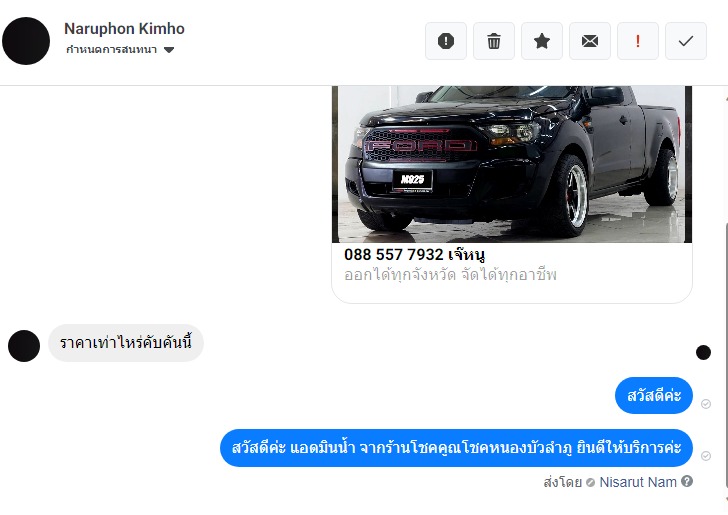Viewport: 728px width, 515px height.
Task: Delete conversation with trash icon
Action: coord(494,41)
